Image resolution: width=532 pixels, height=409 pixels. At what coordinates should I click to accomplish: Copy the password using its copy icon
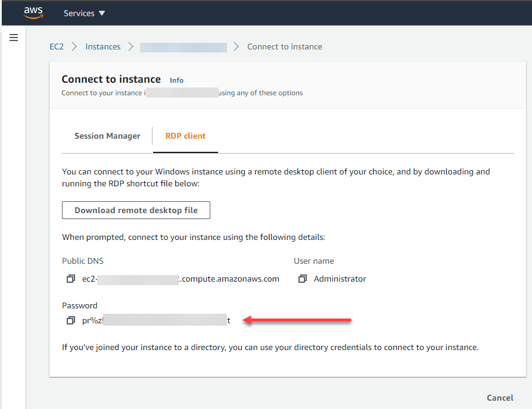(71, 320)
